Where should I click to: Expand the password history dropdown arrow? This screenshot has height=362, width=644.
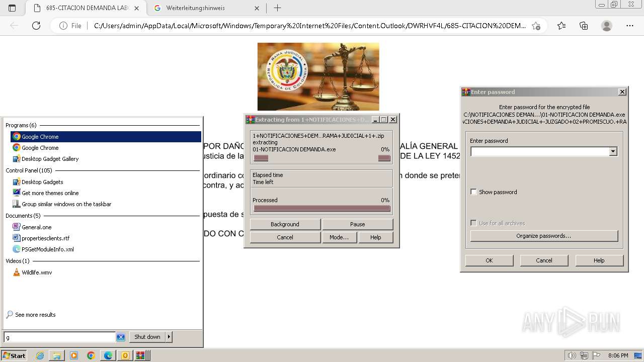tap(613, 151)
